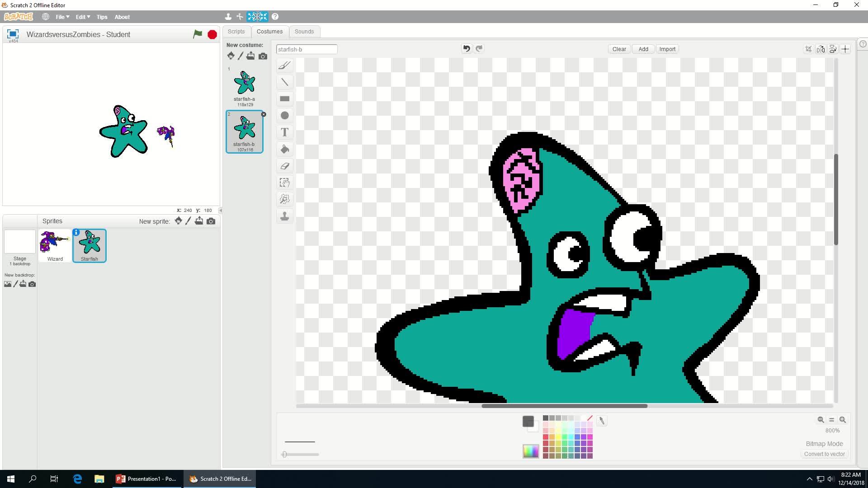
Task: Select the Select and duplicate stamp tool
Action: click(284, 216)
